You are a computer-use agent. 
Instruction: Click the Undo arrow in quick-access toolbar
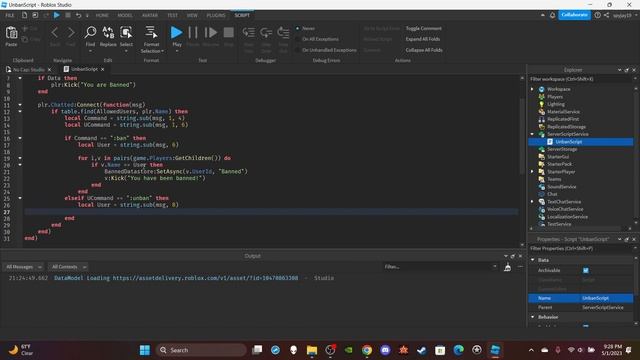click(x=78, y=15)
